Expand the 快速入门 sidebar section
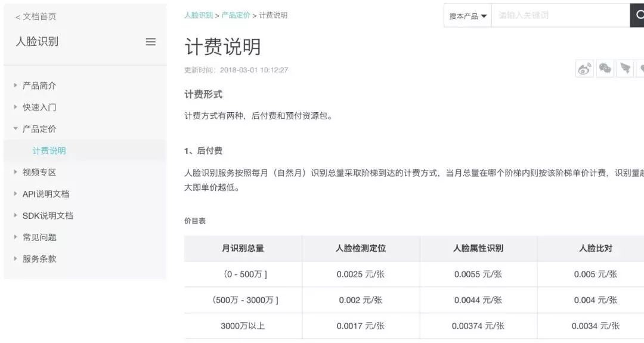Viewport: 644px width, 343px height. point(39,107)
